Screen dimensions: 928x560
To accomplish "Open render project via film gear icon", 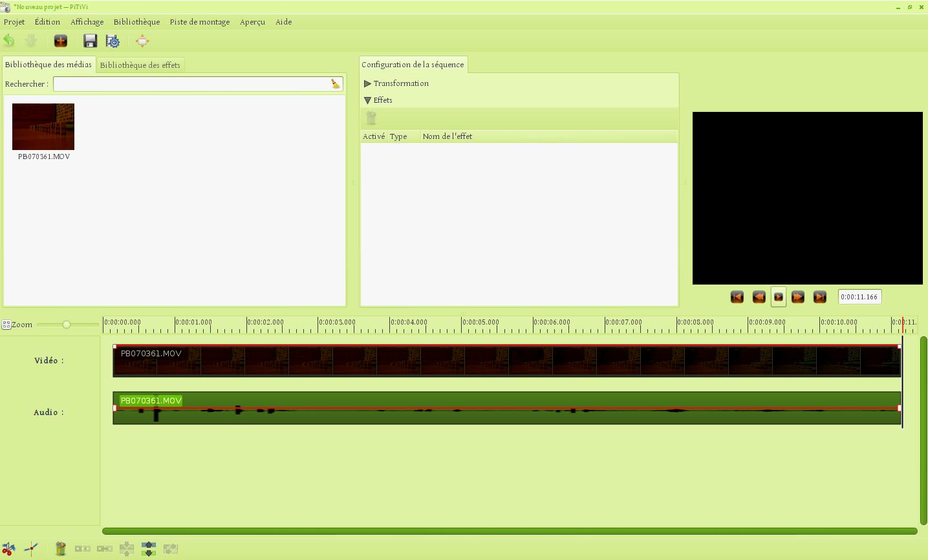I will [113, 41].
